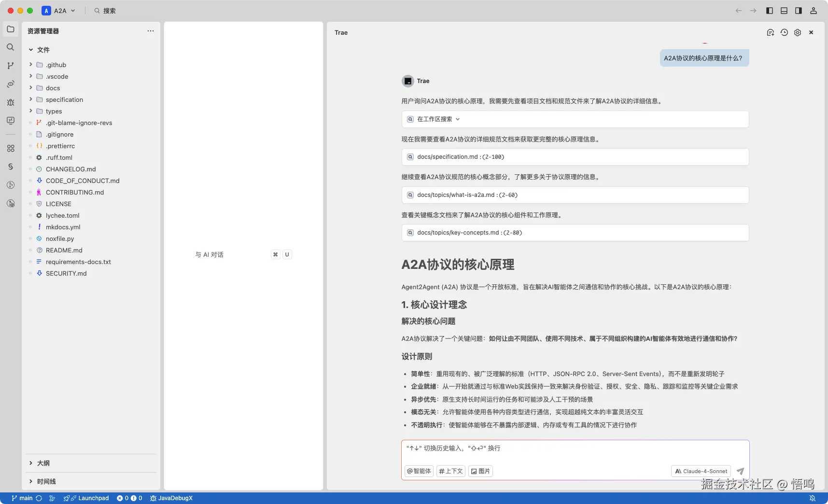Click the main branch in status bar

[22, 498]
